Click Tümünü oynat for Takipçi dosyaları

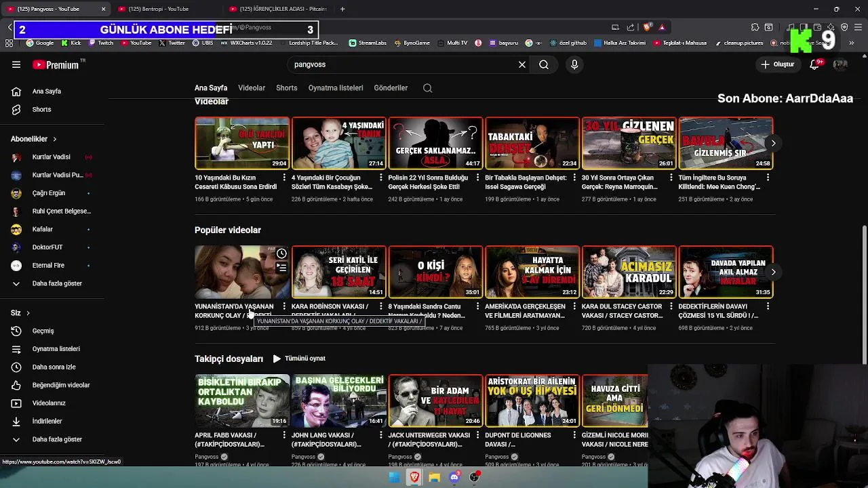coord(299,359)
